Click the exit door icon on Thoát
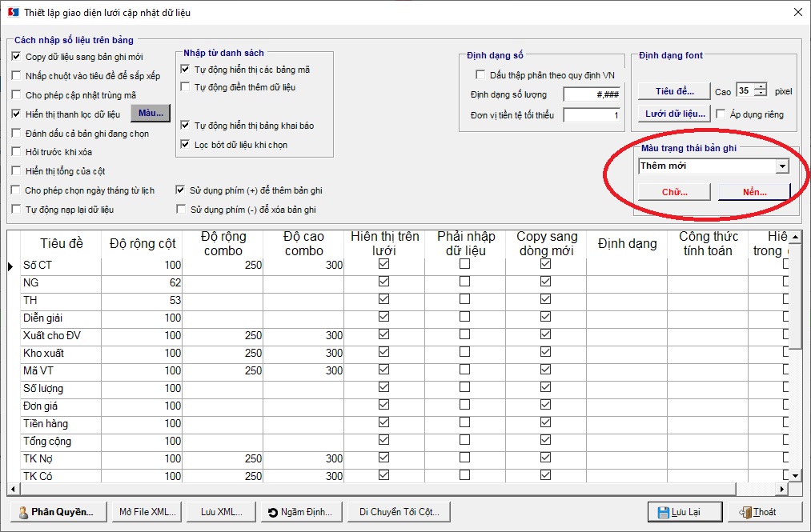Screen dimensions: 811x532 pos(745,512)
